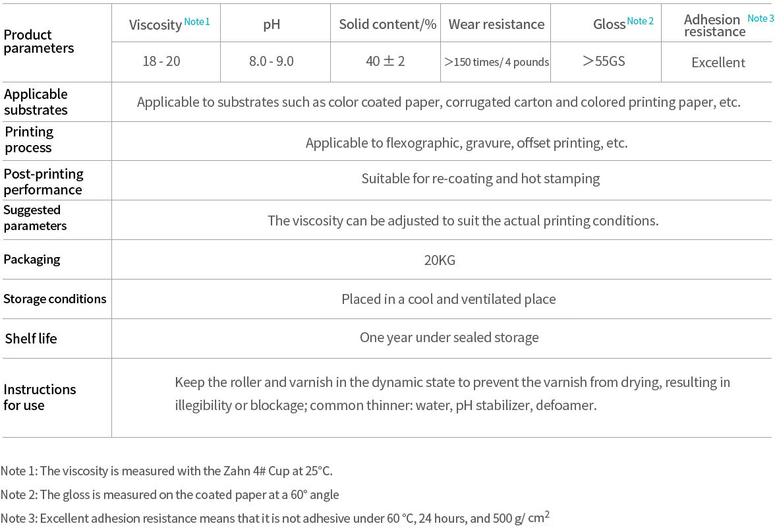The width and height of the screenshot is (775, 532).
Task: Select the Applicable substrates row label
Action: point(36,102)
